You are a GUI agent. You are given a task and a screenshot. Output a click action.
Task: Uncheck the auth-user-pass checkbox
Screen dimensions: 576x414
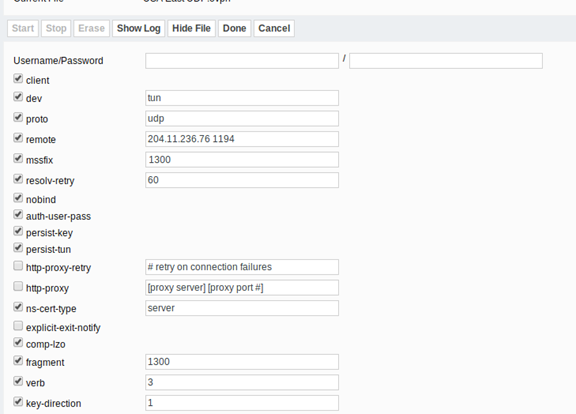point(18,214)
